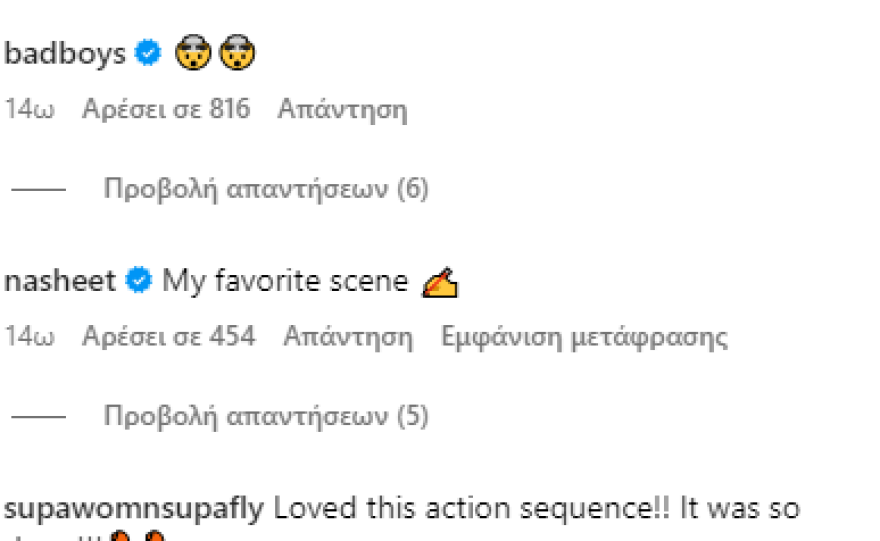Click the 14ω timestamp under badboys comment

click(x=29, y=109)
